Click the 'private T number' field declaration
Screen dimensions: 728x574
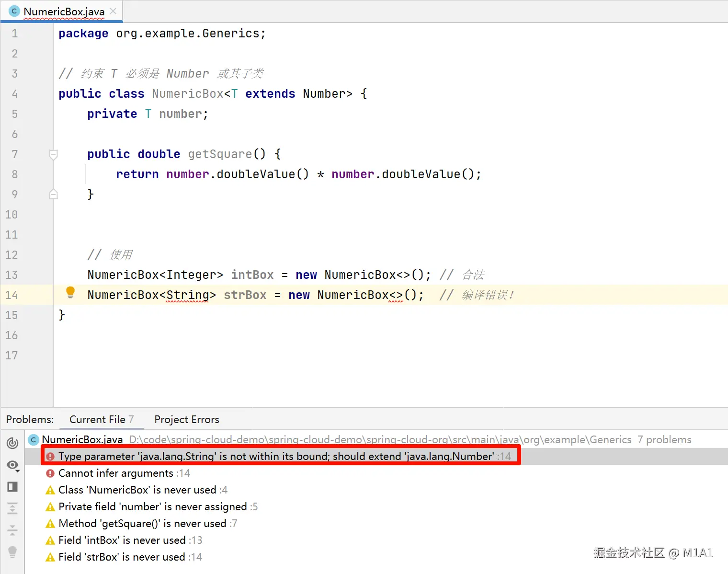148,114
